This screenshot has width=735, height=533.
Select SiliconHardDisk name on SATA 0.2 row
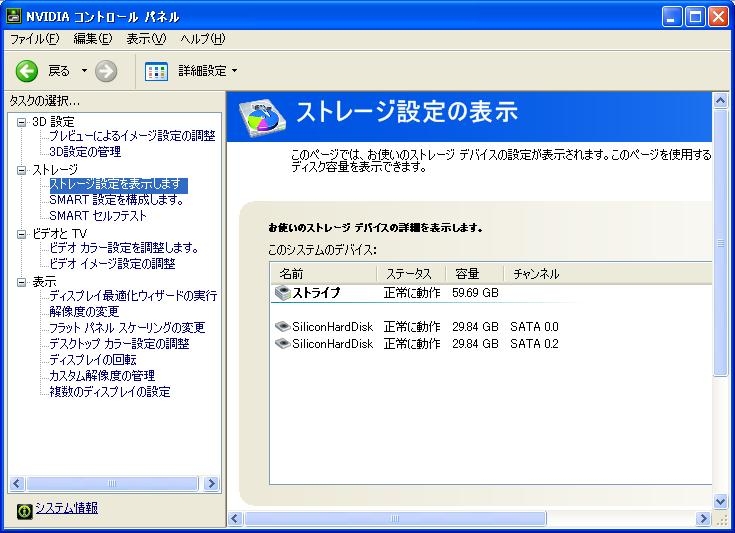click(332, 344)
